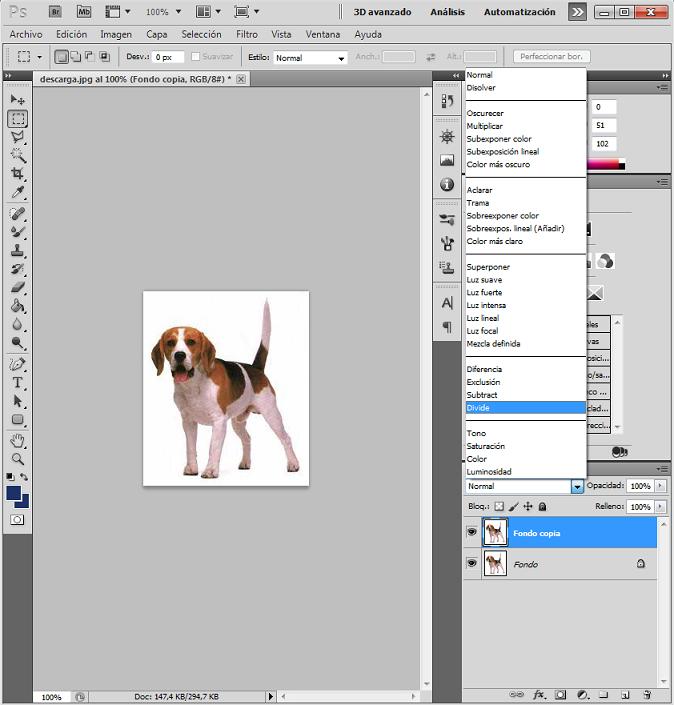Select the Brush tool

(x=18, y=232)
